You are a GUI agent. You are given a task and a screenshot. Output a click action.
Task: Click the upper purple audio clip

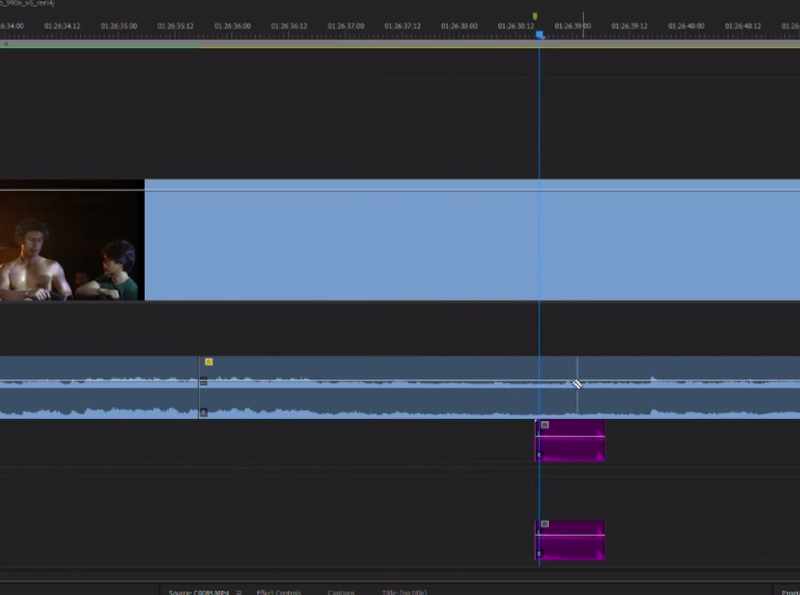[570, 441]
